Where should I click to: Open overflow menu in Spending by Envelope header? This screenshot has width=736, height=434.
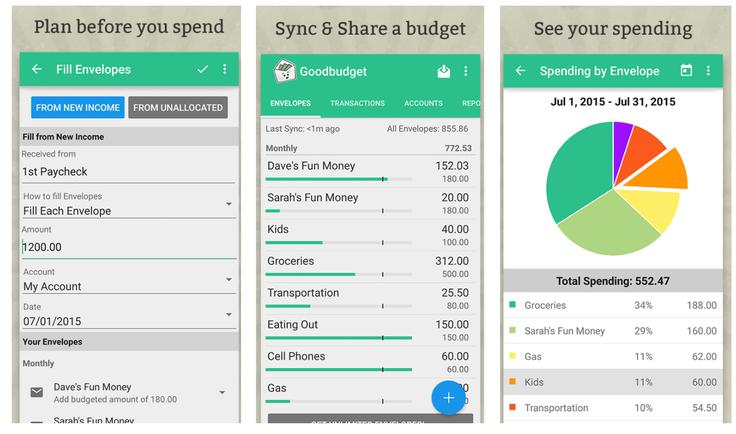708,71
